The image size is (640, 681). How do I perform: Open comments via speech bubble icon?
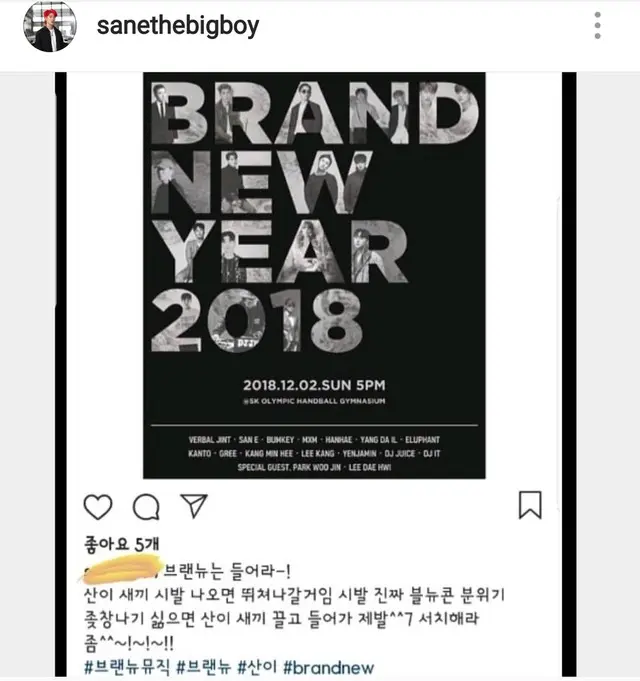click(x=146, y=506)
